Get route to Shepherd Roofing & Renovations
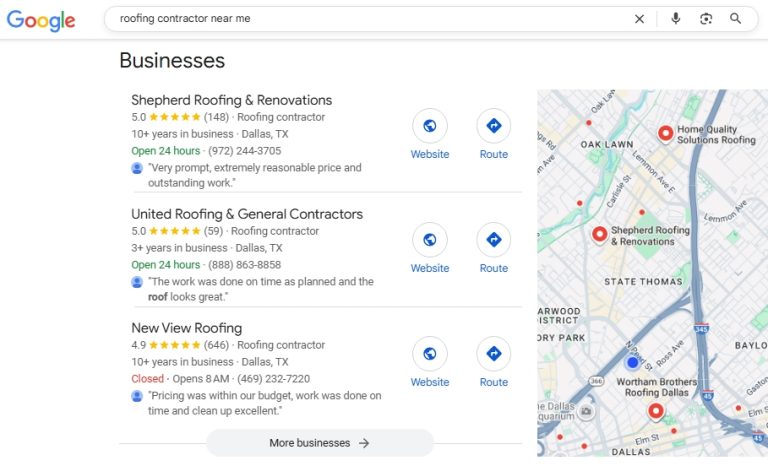The width and height of the screenshot is (768, 466). click(493, 126)
